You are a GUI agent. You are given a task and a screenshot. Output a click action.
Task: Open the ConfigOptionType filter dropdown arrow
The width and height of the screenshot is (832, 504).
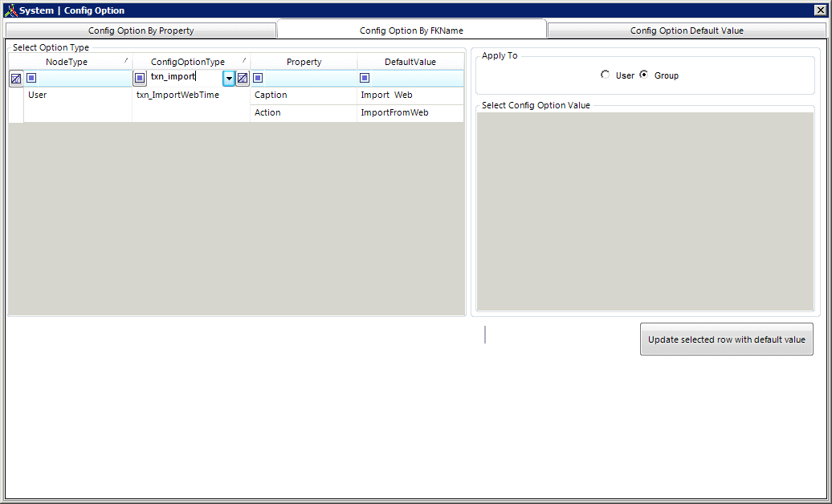point(229,79)
